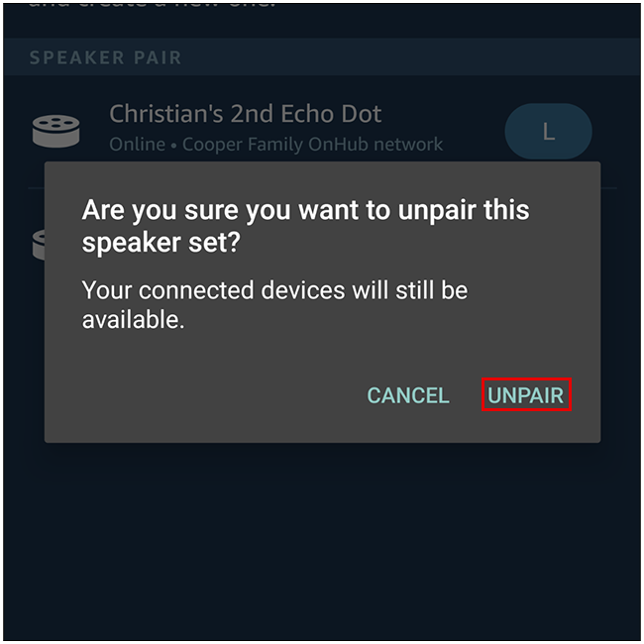Image resolution: width=644 pixels, height=644 pixels.
Task: Open Christian's 2nd Echo Dot device
Action: click(x=245, y=114)
